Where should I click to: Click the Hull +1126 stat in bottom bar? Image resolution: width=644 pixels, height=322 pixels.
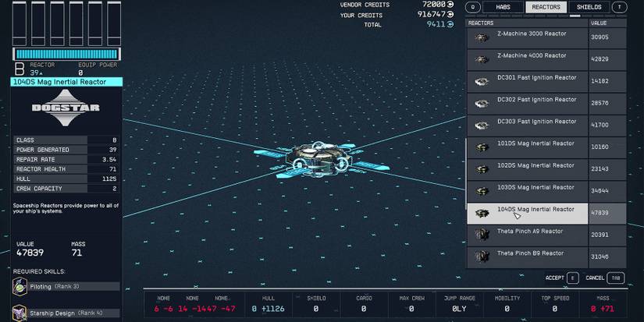(269, 304)
